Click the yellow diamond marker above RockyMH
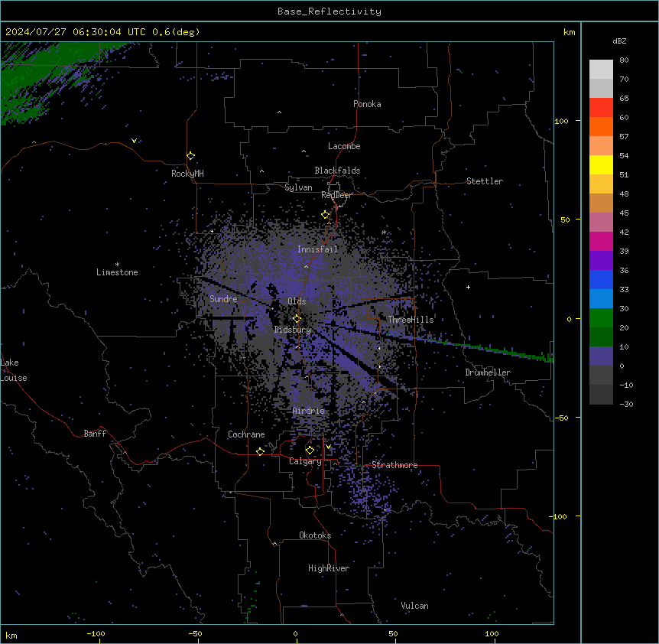Viewport: 659px width, 644px height. [190, 156]
